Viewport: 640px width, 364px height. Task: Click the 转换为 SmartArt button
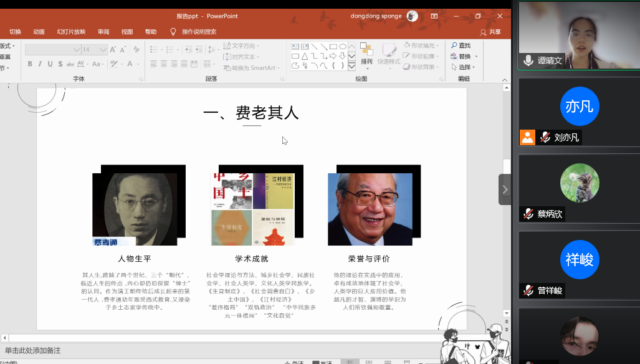tap(251, 68)
